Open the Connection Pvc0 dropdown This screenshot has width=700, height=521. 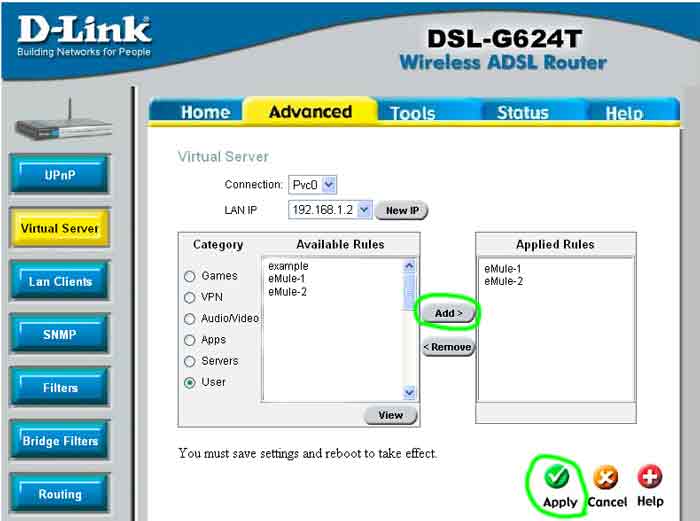[312, 185]
